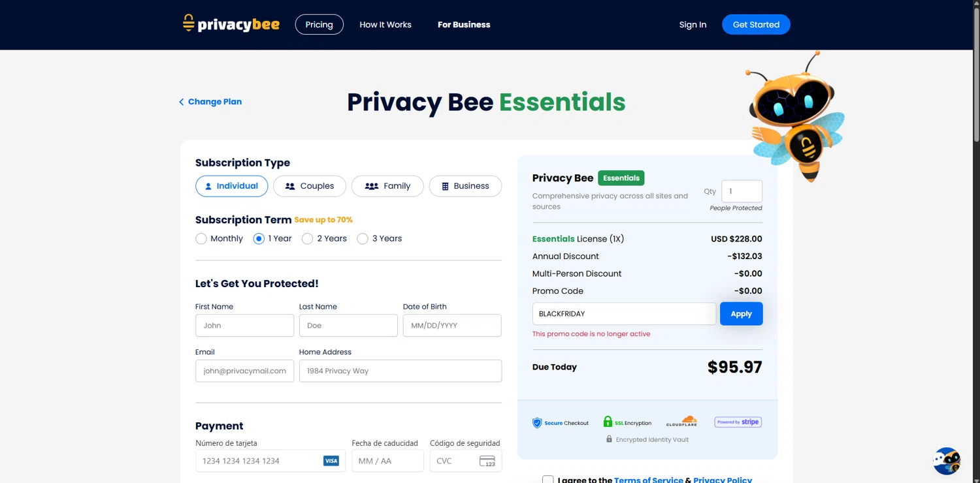This screenshot has height=483, width=980.
Task: Select the Family subscription type
Action: (387, 186)
